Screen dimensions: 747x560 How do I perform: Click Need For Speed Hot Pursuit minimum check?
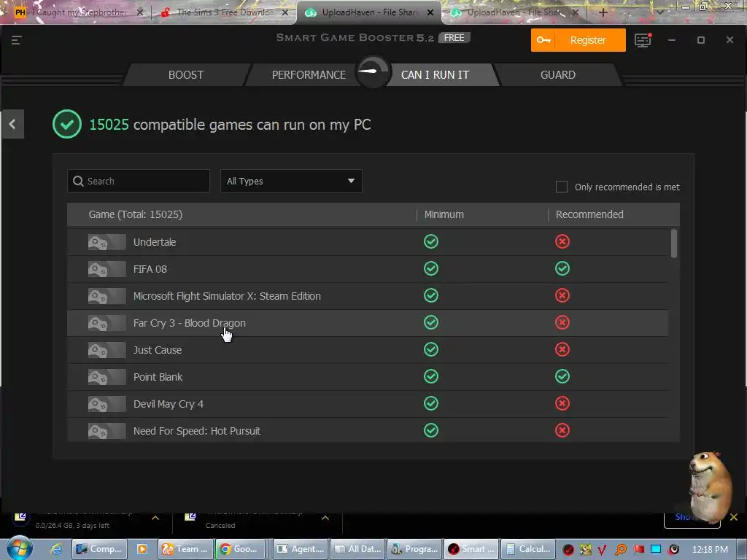[x=431, y=430]
